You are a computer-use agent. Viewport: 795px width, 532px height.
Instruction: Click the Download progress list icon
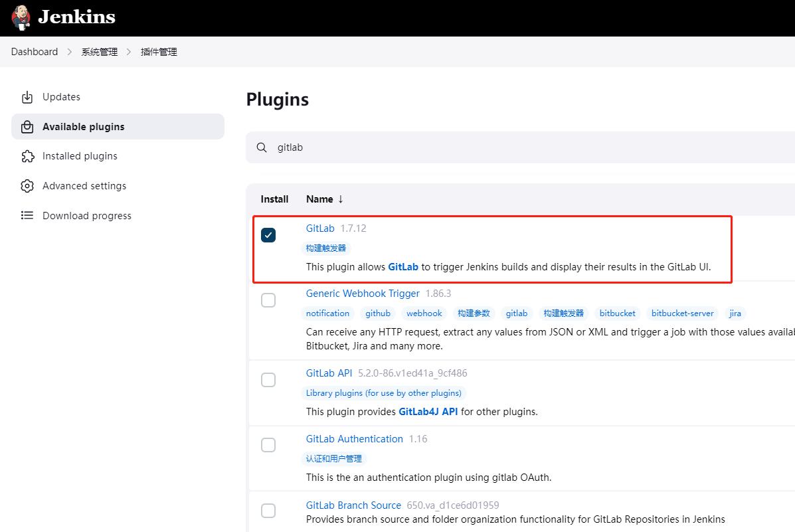tap(27, 215)
